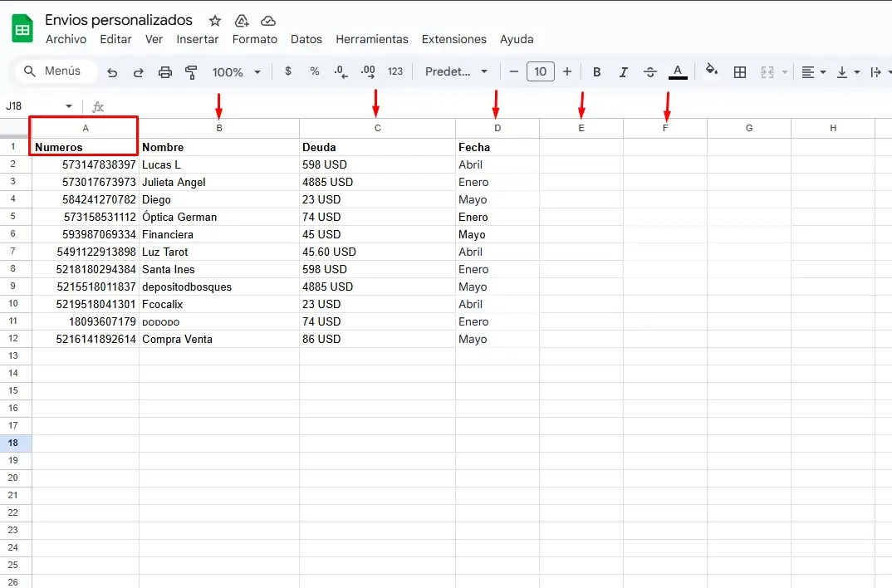Click the cloud save status icon
Screen dimensions: 892x588
tap(267, 21)
